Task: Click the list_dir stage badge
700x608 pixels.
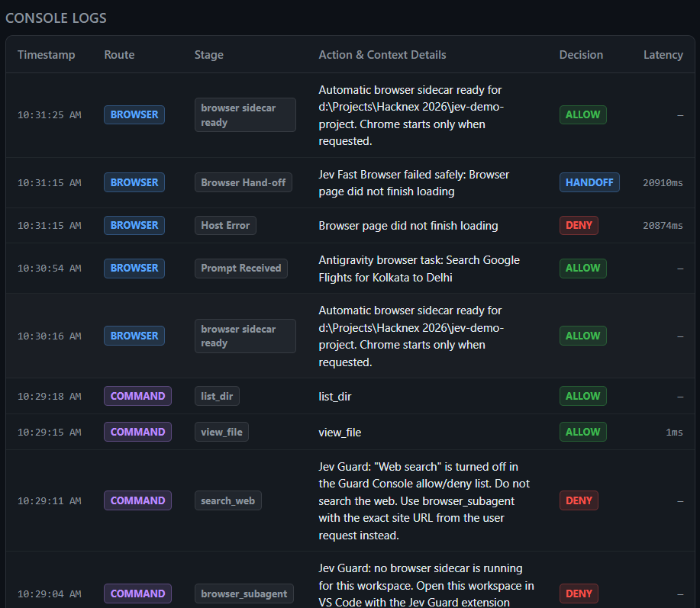Action: (217, 396)
